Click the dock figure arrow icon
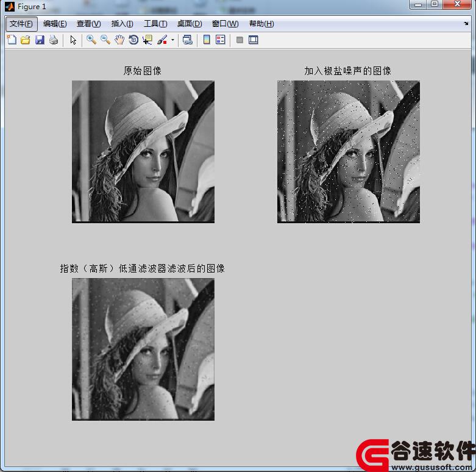The height and width of the screenshot is (472, 476). pos(466,23)
